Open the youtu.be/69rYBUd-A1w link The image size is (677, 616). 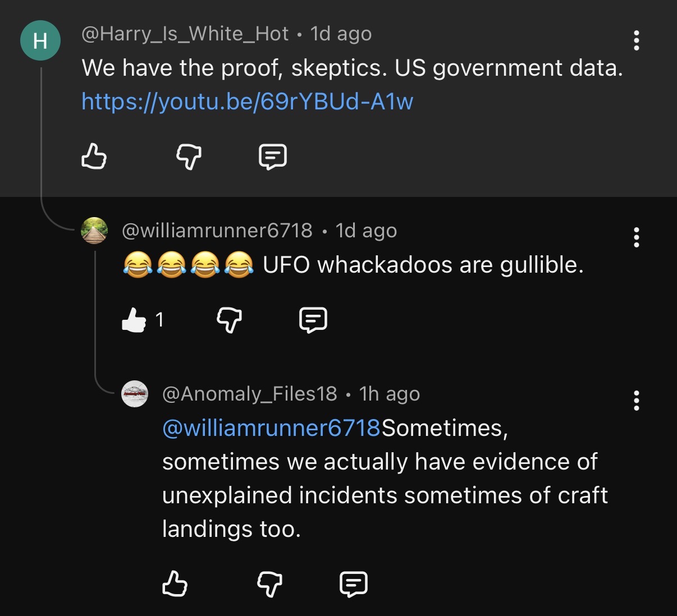click(248, 102)
